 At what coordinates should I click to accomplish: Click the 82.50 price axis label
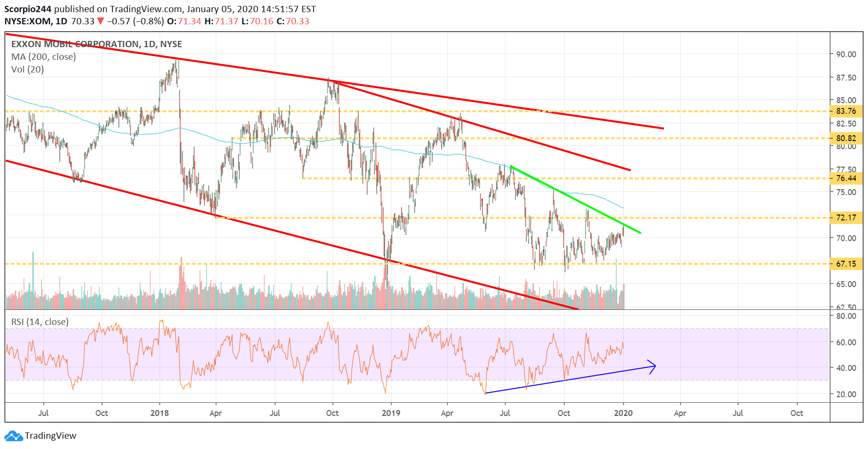[846, 124]
